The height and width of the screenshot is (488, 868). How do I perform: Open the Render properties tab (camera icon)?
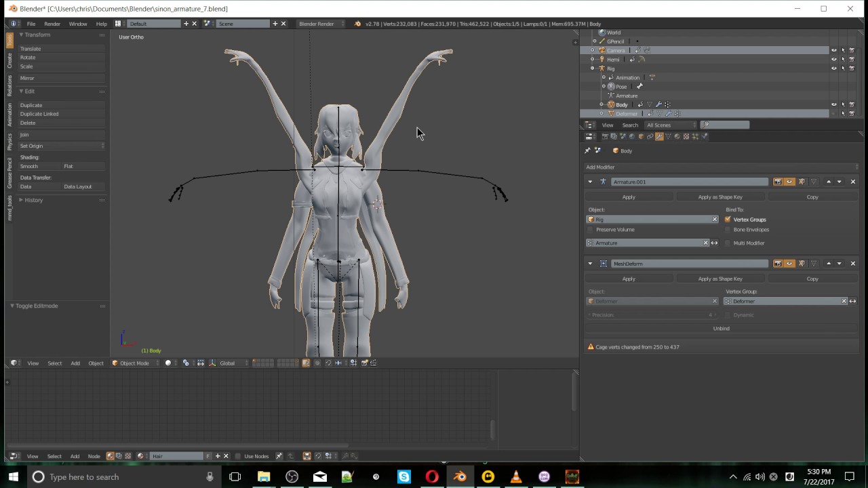click(605, 136)
